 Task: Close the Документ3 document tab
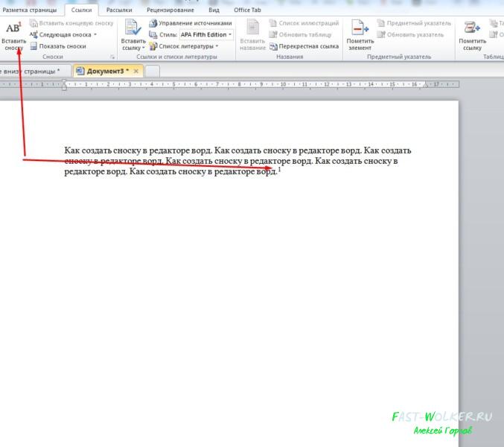(136, 71)
